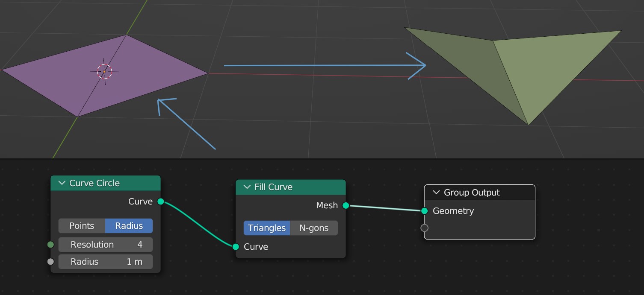This screenshot has width=644, height=295.
Task: Choose Triangles fill mode
Action: point(267,228)
